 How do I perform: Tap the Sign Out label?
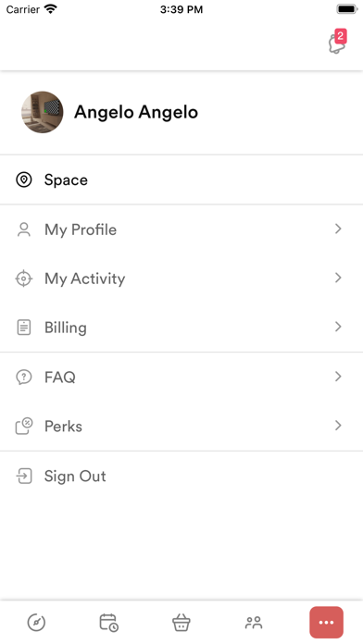click(75, 476)
